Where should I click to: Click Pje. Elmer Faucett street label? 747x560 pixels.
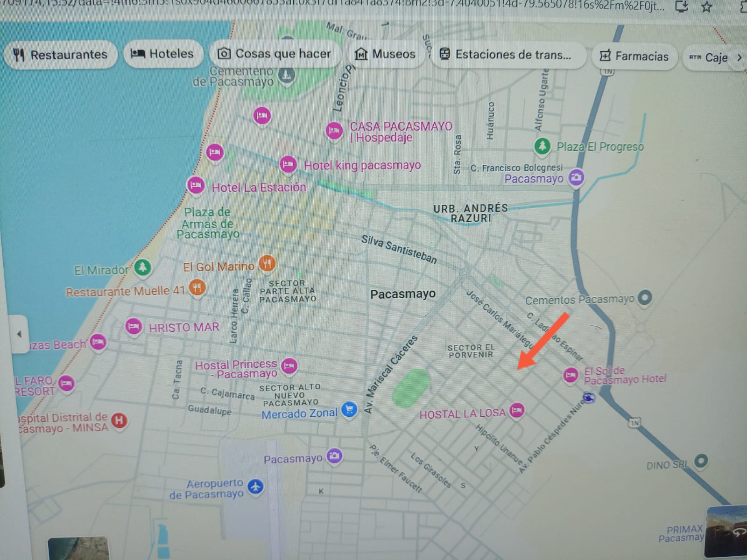point(395,469)
